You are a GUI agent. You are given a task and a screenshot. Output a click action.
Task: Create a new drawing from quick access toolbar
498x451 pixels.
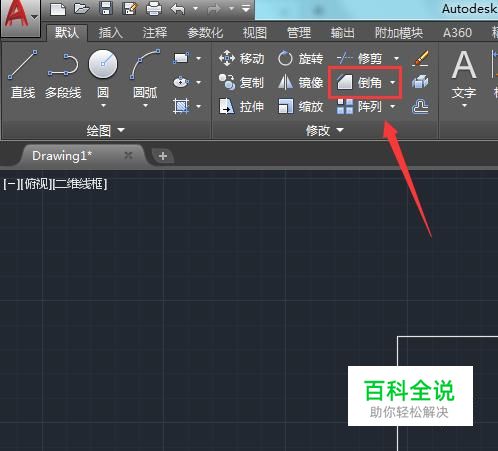coord(58,9)
